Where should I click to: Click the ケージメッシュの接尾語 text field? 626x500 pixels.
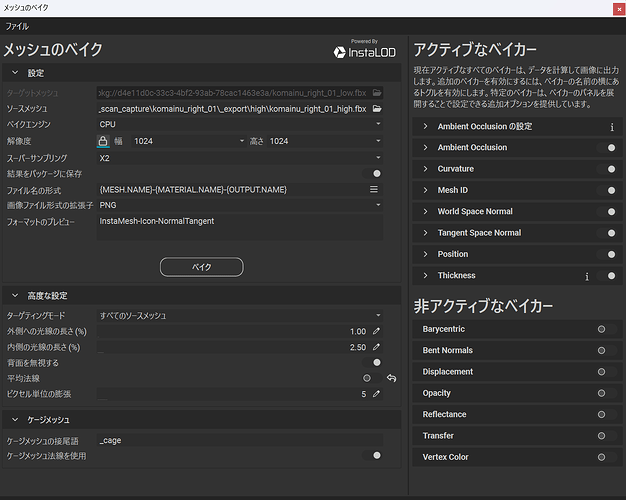click(238, 439)
